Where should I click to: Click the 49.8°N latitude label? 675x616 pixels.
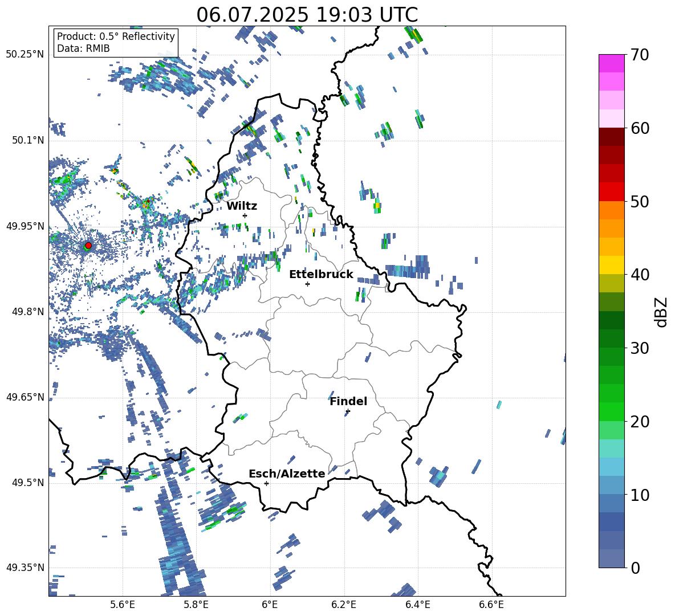pyautogui.click(x=29, y=312)
